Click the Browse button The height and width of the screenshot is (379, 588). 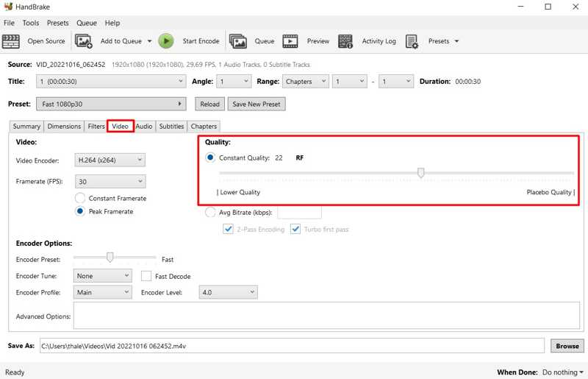click(567, 345)
